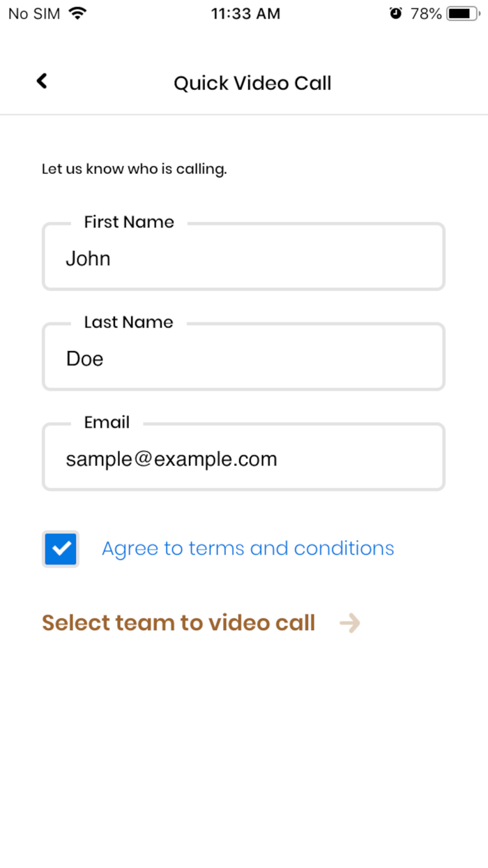Click the arrow beside Select team
This screenshot has width=488, height=868.
click(x=349, y=623)
